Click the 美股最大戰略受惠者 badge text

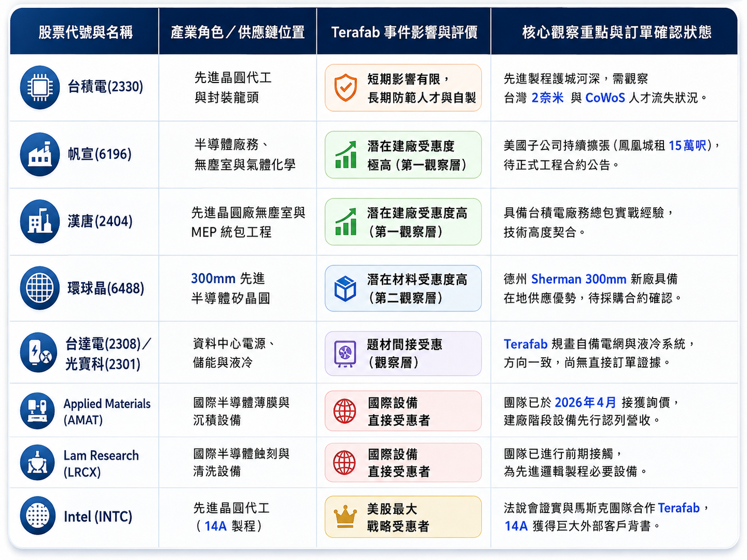398,517
